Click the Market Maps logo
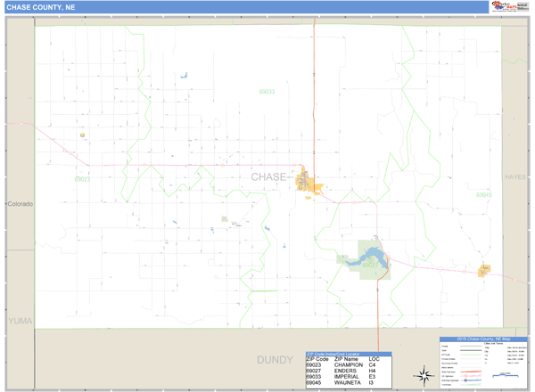 coord(508,6)
